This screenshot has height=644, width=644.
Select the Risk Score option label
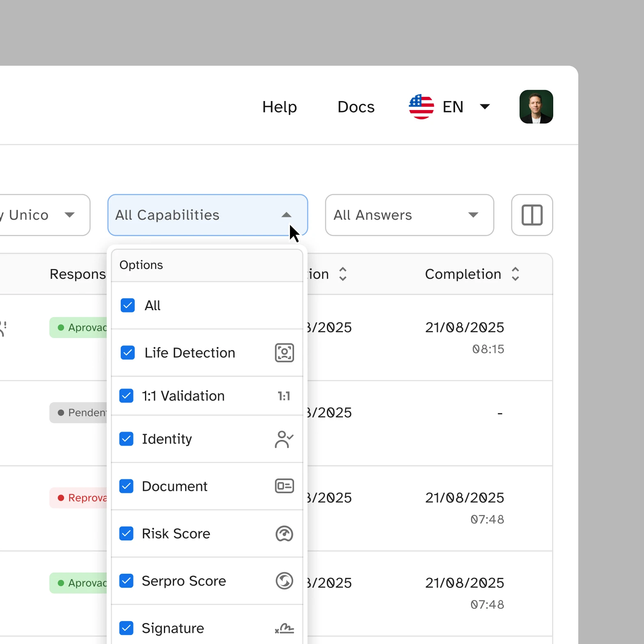click(176, 534)
